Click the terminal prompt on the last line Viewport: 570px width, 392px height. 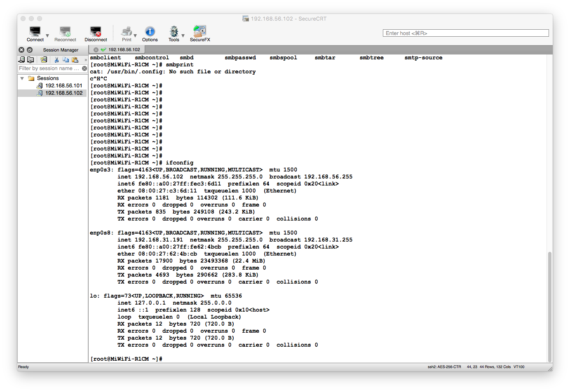tap(126, 359)
